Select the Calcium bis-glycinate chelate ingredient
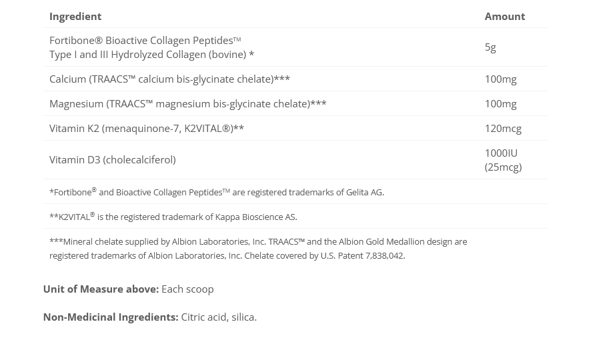 click(169, 79)
